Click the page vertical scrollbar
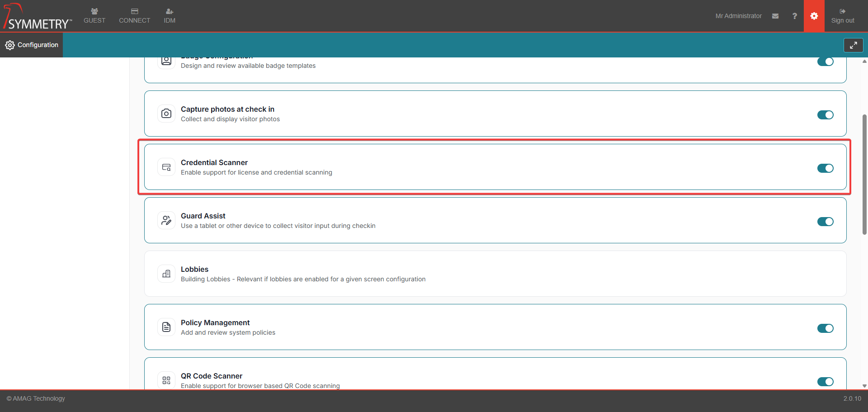The width and height of the screenshot is (868, 412). [x=864, y=174]
